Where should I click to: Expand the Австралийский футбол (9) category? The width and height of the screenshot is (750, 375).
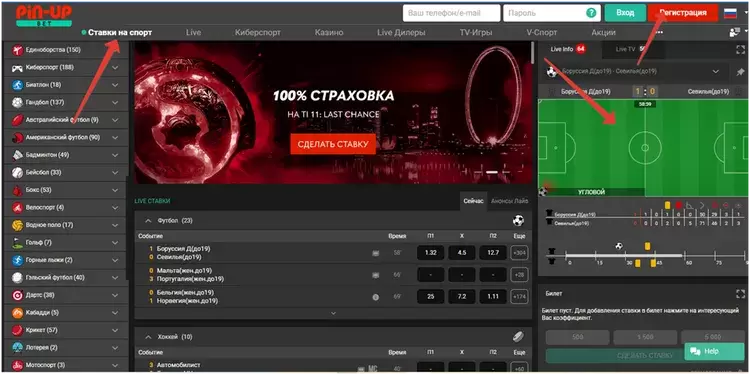pyautogui.click(x=115, y=120)
